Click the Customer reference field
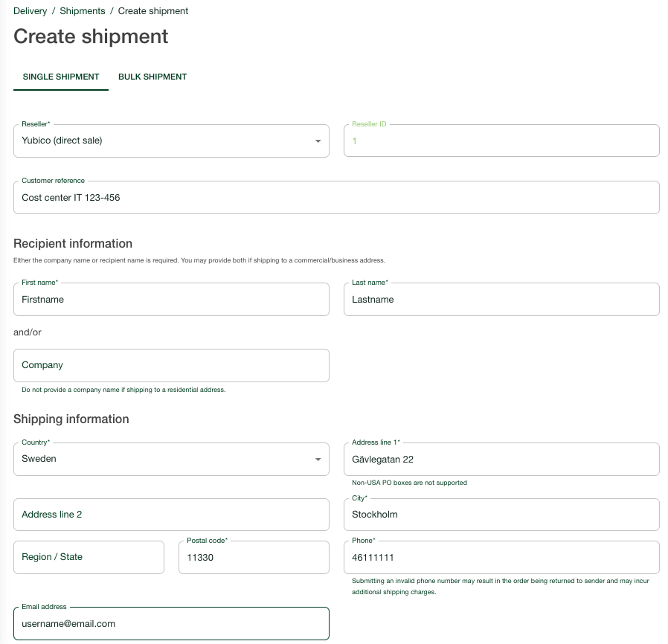668x644 pixels. click(x=336, y=198)
